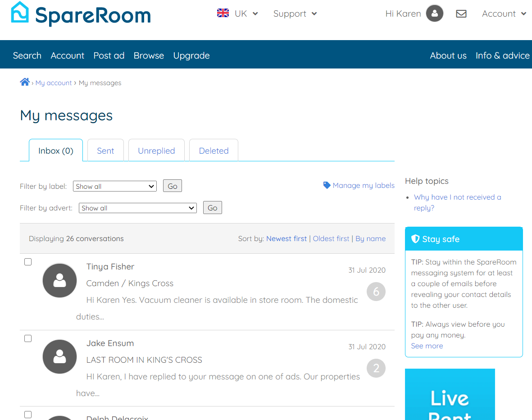The image size is (532, 420).
Task: Open the Post ad menu item
Action: 109,55
